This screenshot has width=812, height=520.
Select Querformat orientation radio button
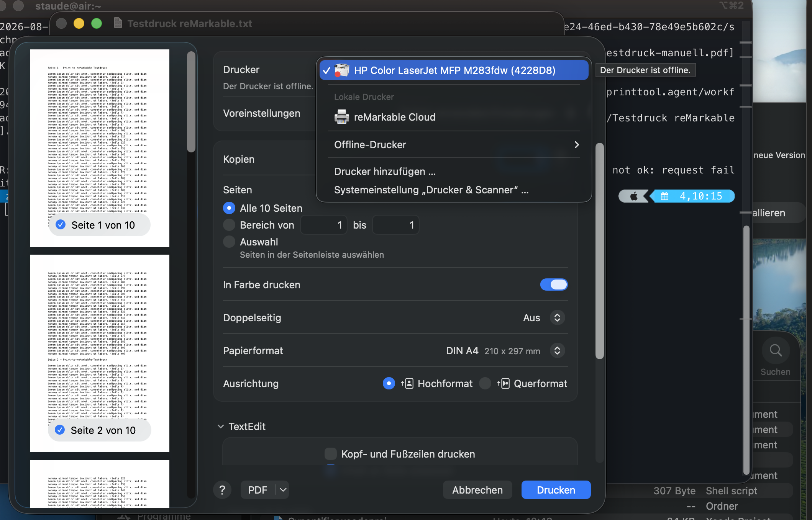pos(485,383)
